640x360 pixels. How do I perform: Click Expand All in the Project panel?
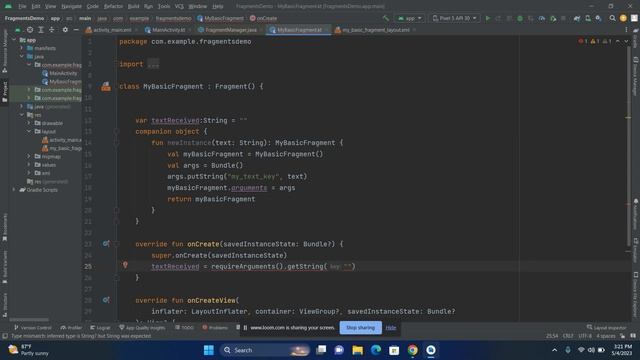[x=41, y=30]
